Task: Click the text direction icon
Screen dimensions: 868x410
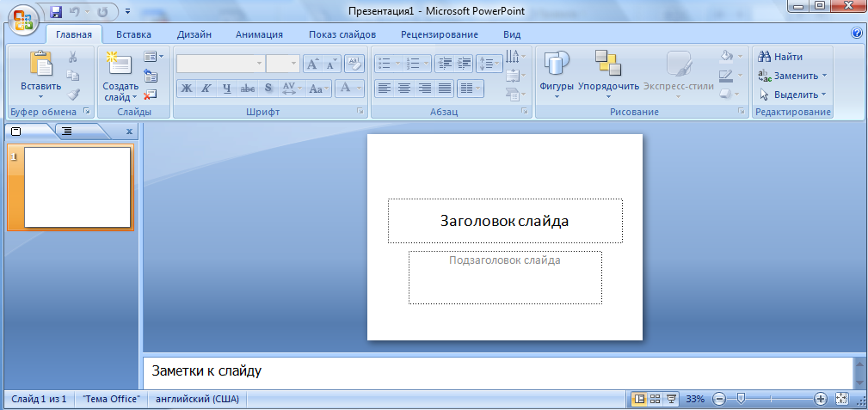Action: (512, 55)
